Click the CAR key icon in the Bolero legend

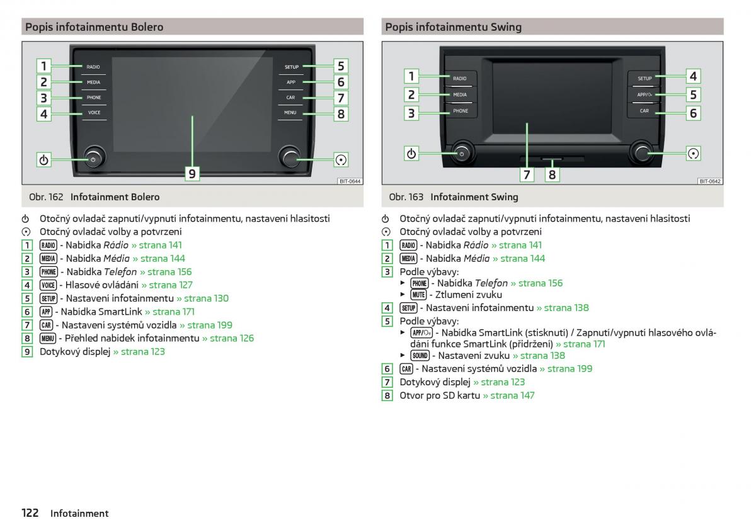tap(46, 325)
